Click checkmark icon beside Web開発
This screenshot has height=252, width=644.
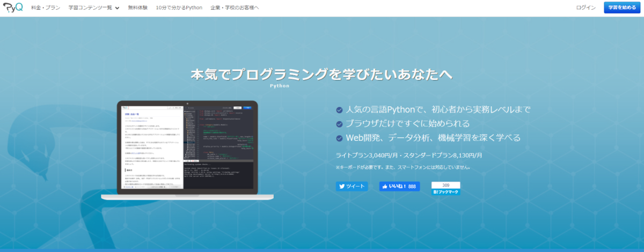tap(339, 138)
